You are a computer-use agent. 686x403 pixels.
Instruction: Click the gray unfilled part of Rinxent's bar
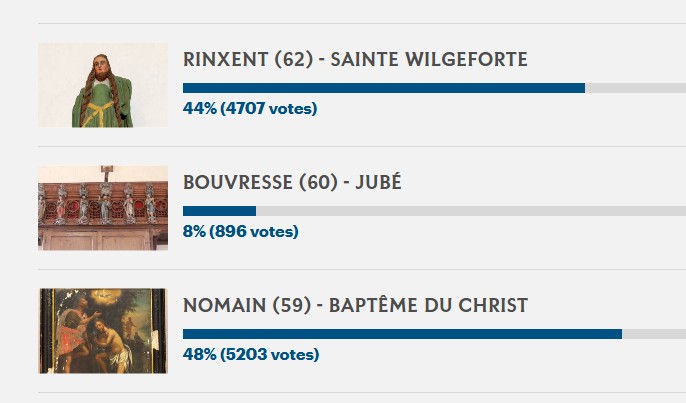pyautogui.click(x=635, y=88)
